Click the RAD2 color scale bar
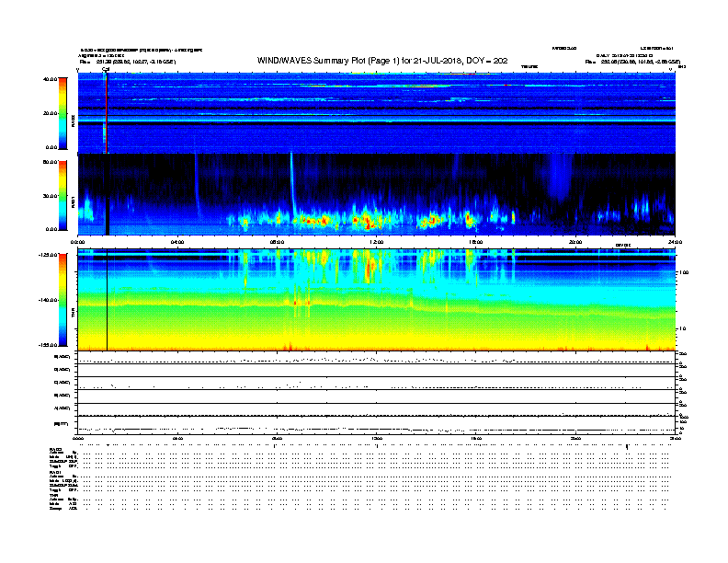 63,114
